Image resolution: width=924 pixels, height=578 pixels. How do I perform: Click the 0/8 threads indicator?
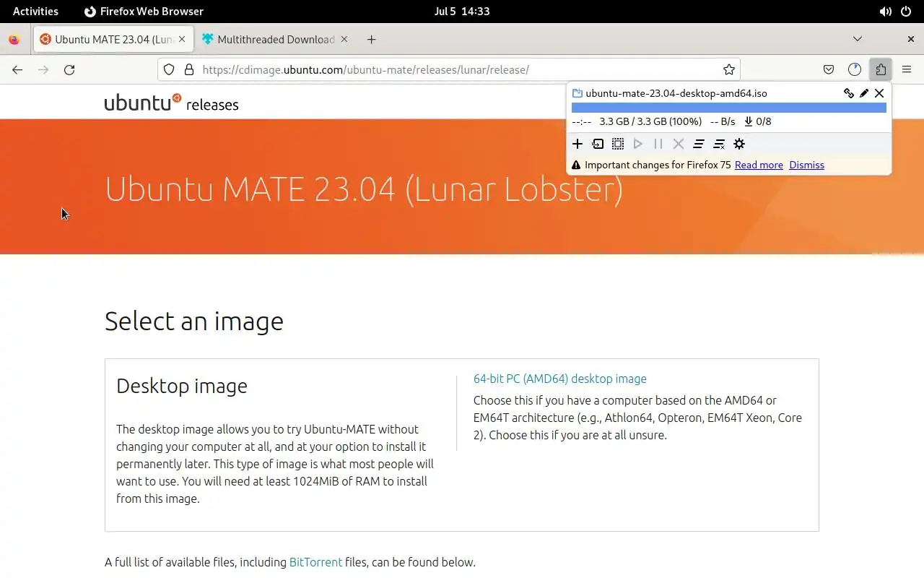click(758, 121)
